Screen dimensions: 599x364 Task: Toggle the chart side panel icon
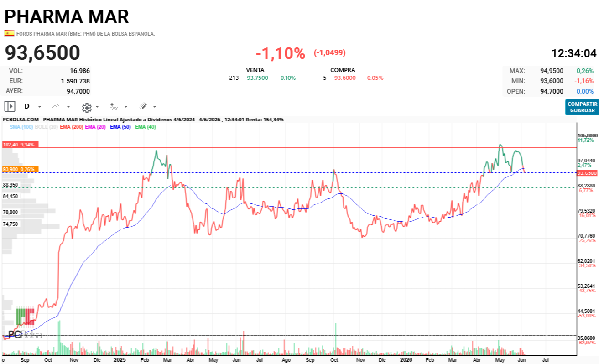pyautogui.click(x=10, y=106)
